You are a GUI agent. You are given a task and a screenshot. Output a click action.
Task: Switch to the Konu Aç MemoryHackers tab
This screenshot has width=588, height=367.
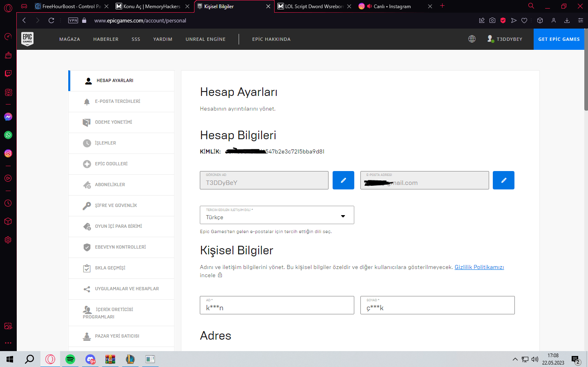tap(152, 6)
